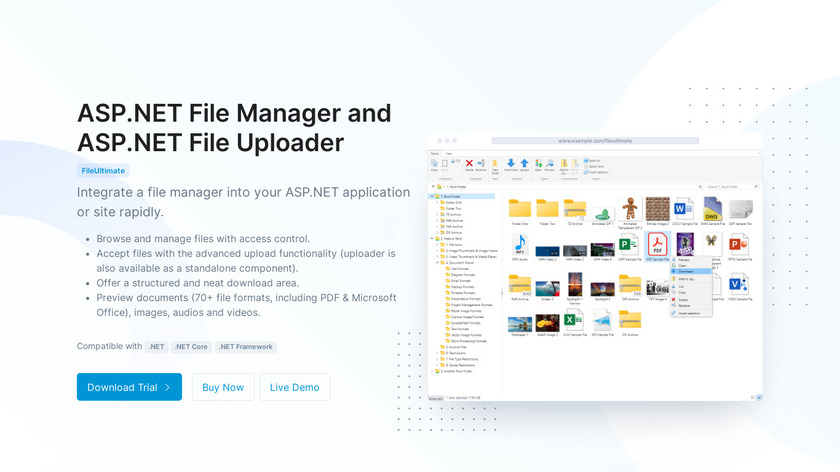Click the Copy icon in ribbon
840x472 pixels.
[434, 164]
